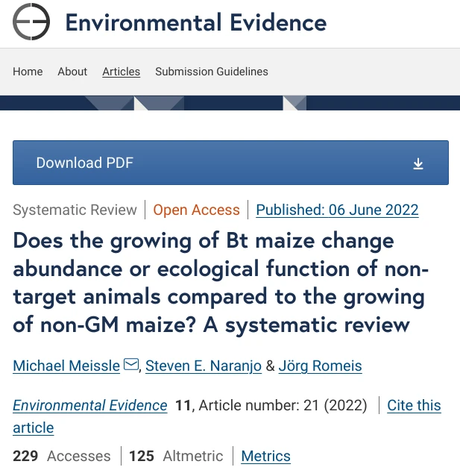Open author Jörg Romeis's link
The height and width of the screenshot is (476, 460).
click(320, 366)
